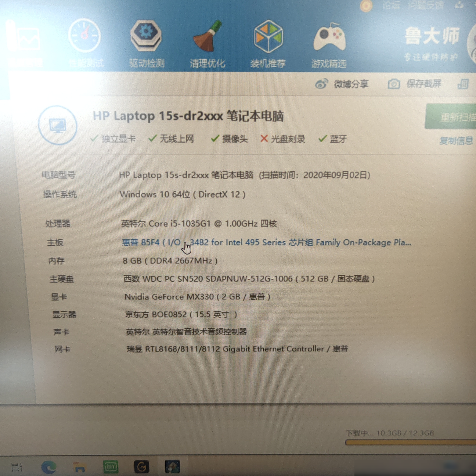Open the 装机推荐 cube icon
Image resolution: width=476 pixels, height=476 pixels.
[268, 36]
